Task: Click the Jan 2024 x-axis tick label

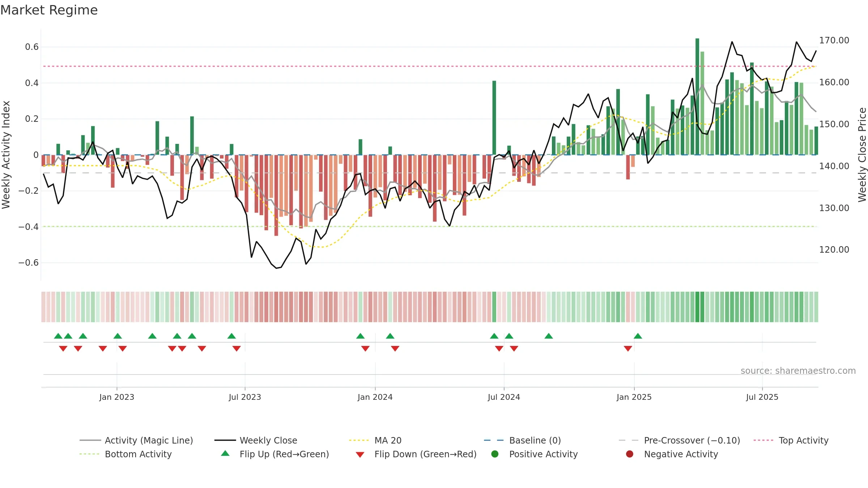Action: pos(375,397)
